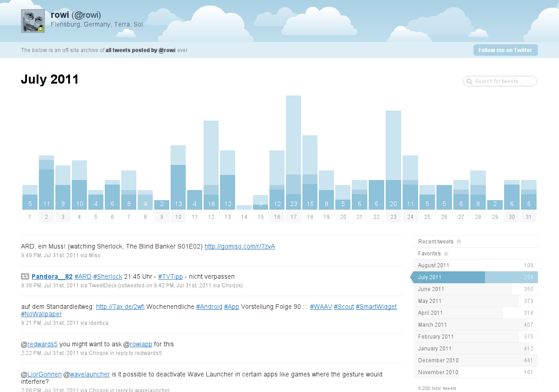Open the redwards5 mention link
Screen dimensions: 559x392
tap(43, 344)
